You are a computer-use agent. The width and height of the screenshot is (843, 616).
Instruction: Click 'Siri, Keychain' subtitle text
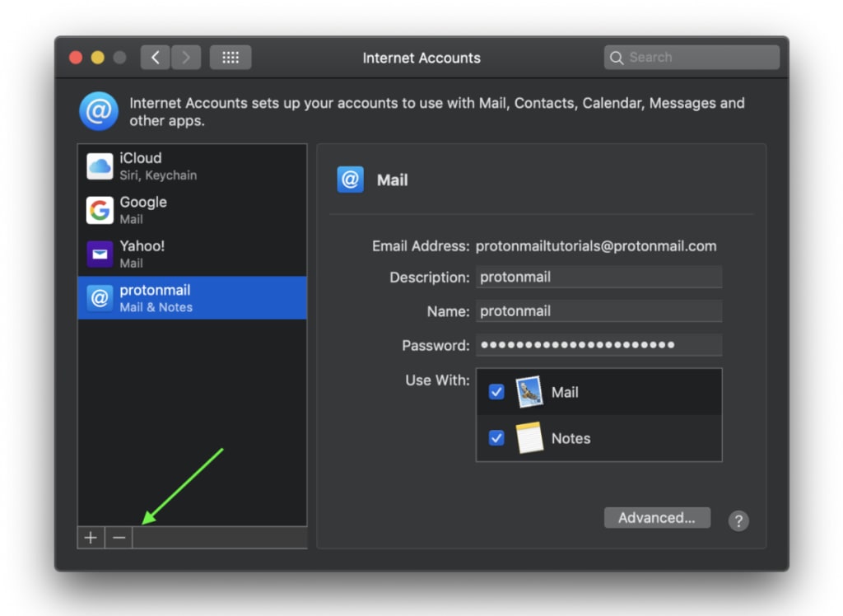[x=159, y=175]
